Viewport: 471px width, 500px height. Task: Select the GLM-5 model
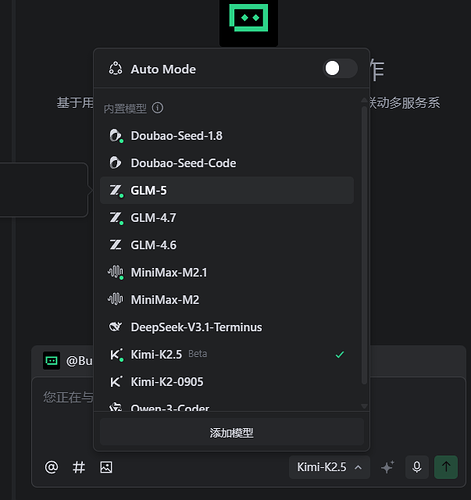pos(227,190)
